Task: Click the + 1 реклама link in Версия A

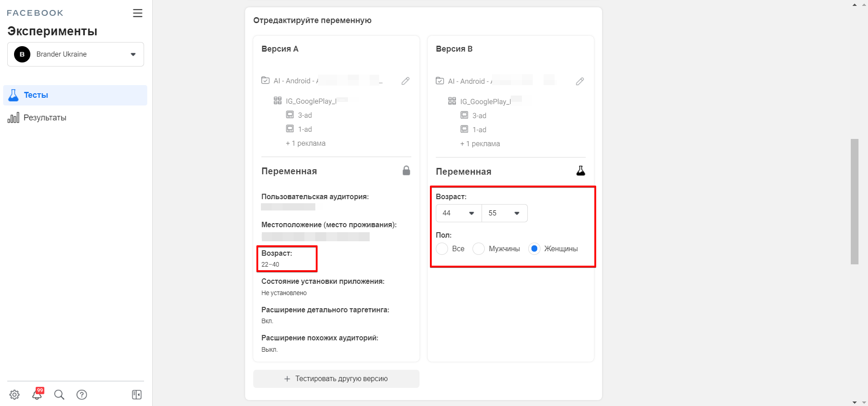Action: click(x=306, y=143)
